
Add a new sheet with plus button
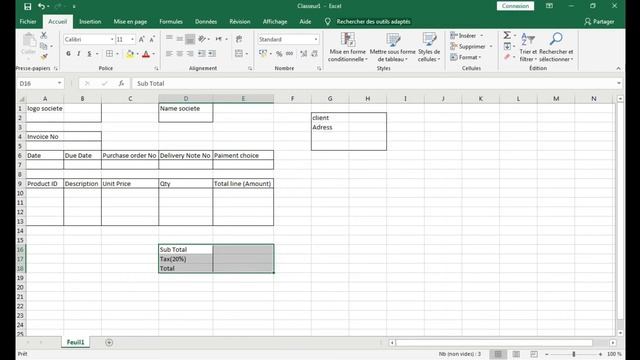tap(109, 342)
